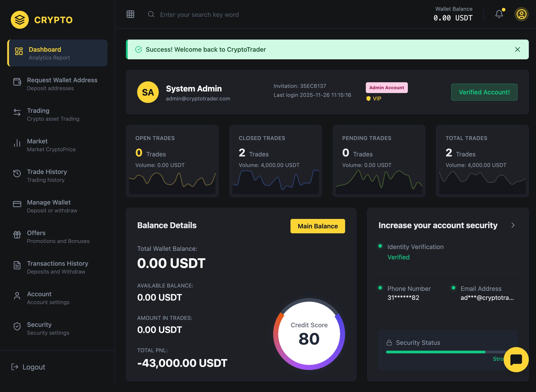Click the search keyword input field
Screen dimensions: 536x392
point(200,14)
